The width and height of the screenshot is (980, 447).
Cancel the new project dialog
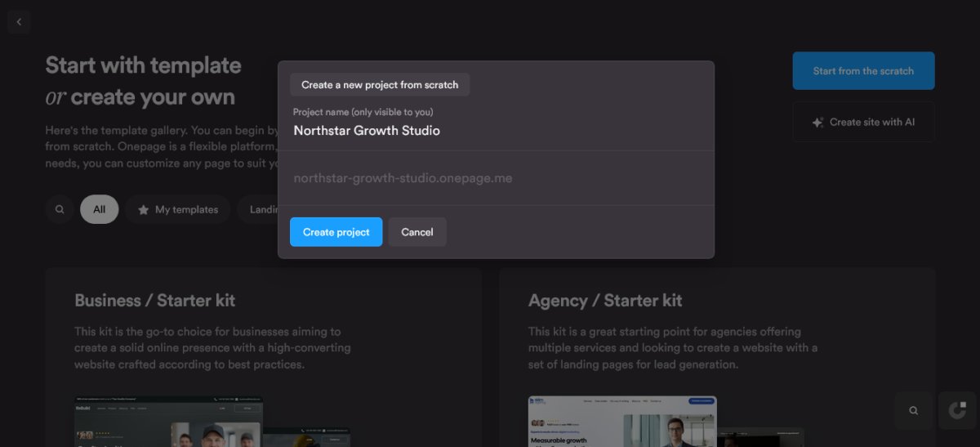[x=417, y=232]
